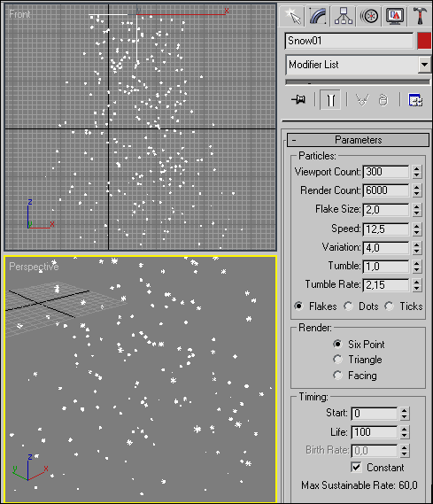This screenshot has height=504, width=433.
Task: Collapse the Parameters rollout
Action: tap(358, 140)
